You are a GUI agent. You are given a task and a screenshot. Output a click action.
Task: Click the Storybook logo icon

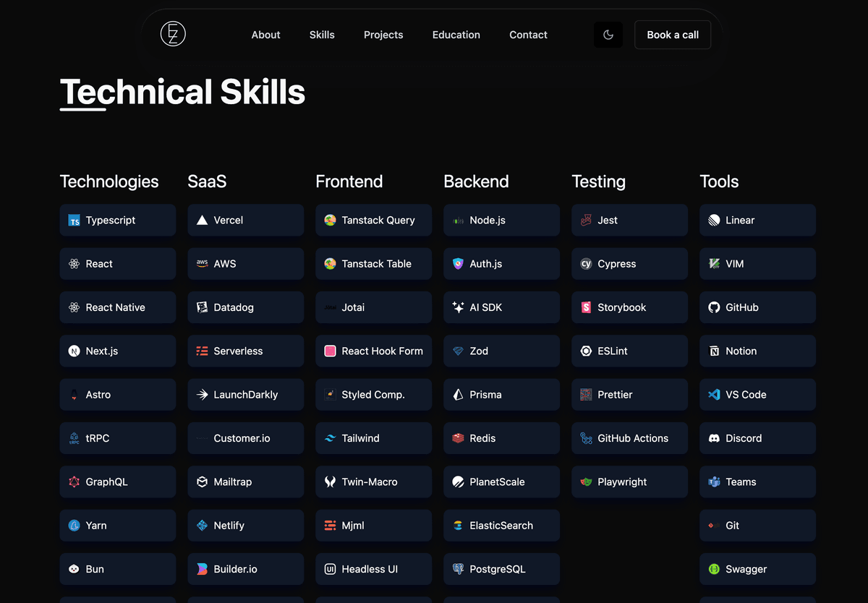(x=586, y=307)
